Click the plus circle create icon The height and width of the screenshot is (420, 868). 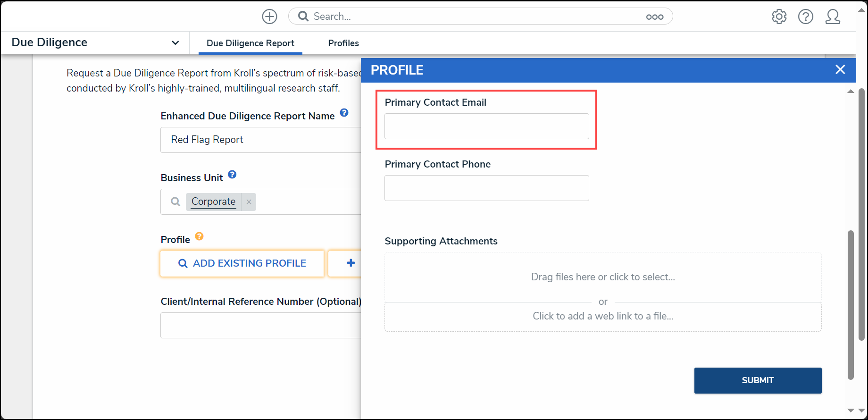269,17
